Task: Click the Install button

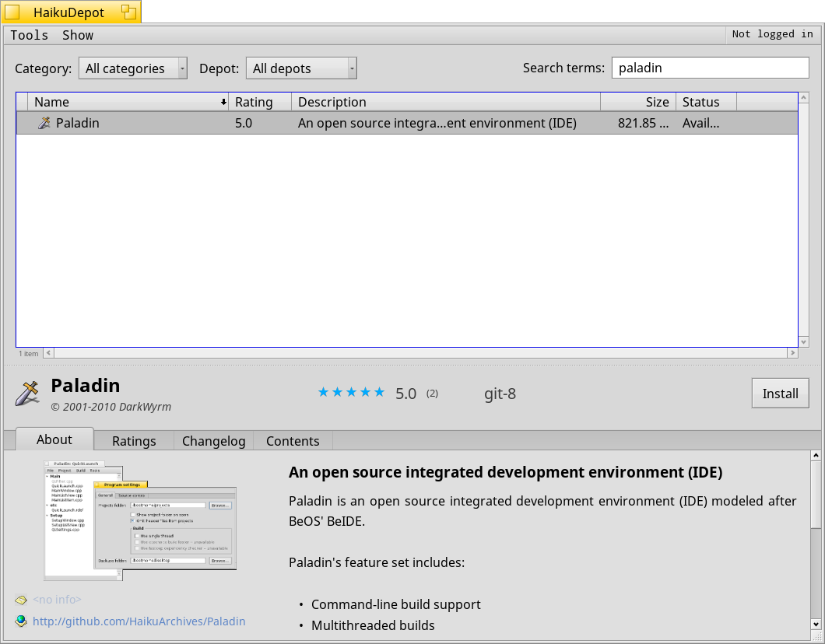Action: (x=781, y=394)
